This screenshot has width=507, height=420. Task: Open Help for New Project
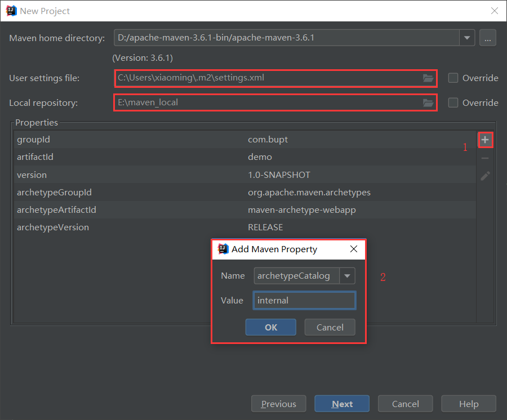469,404
